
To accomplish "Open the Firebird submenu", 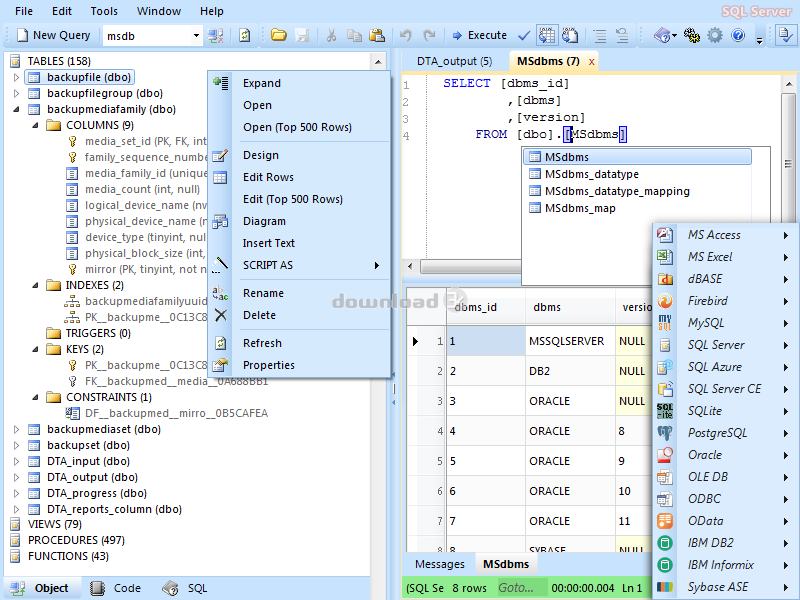I will click(724, 301).
